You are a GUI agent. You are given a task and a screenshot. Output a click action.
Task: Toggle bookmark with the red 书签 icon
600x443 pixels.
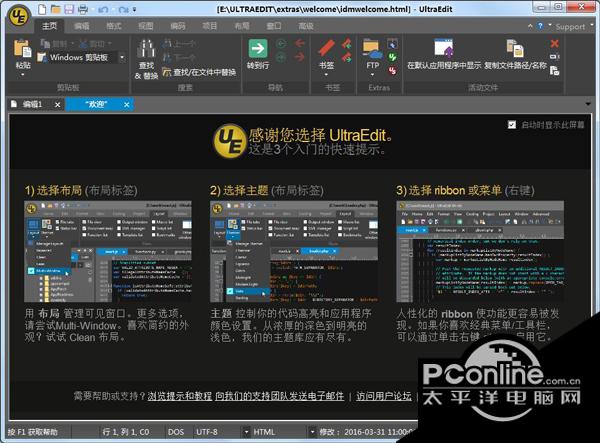click(x=326, y=49)
